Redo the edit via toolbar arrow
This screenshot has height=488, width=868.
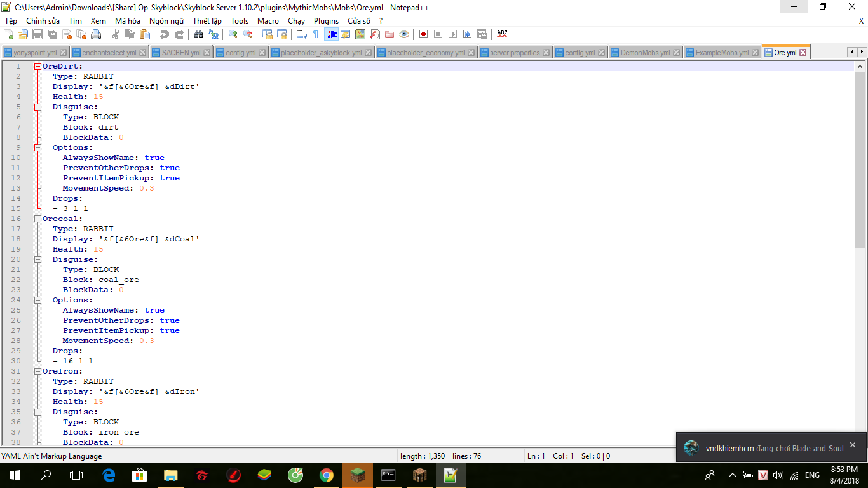[179, 34]
